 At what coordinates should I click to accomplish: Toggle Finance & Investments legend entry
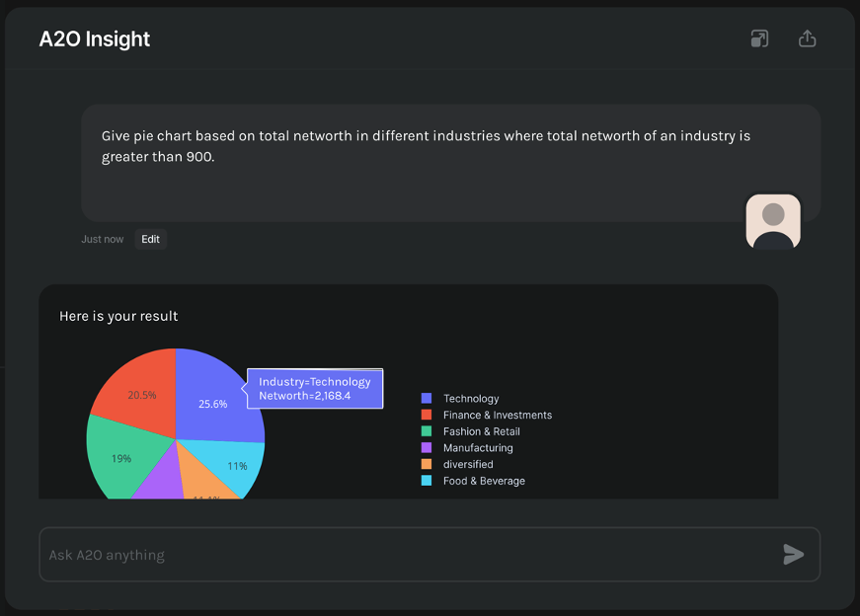(x=486, y=415)
